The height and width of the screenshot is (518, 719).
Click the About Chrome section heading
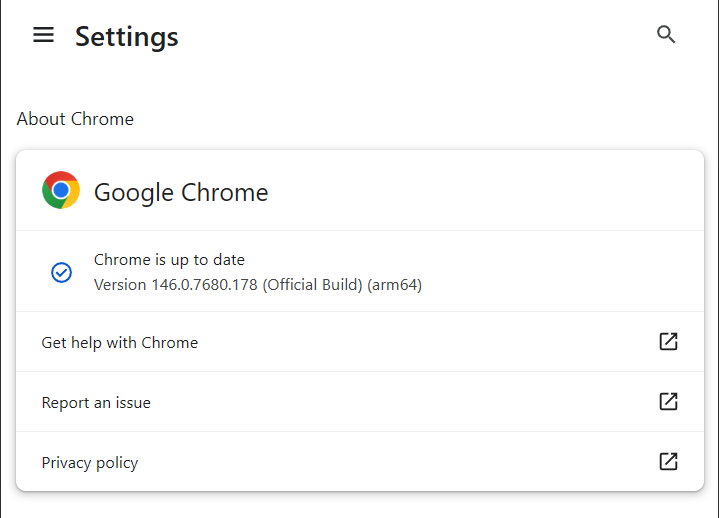tap(75, 119)
